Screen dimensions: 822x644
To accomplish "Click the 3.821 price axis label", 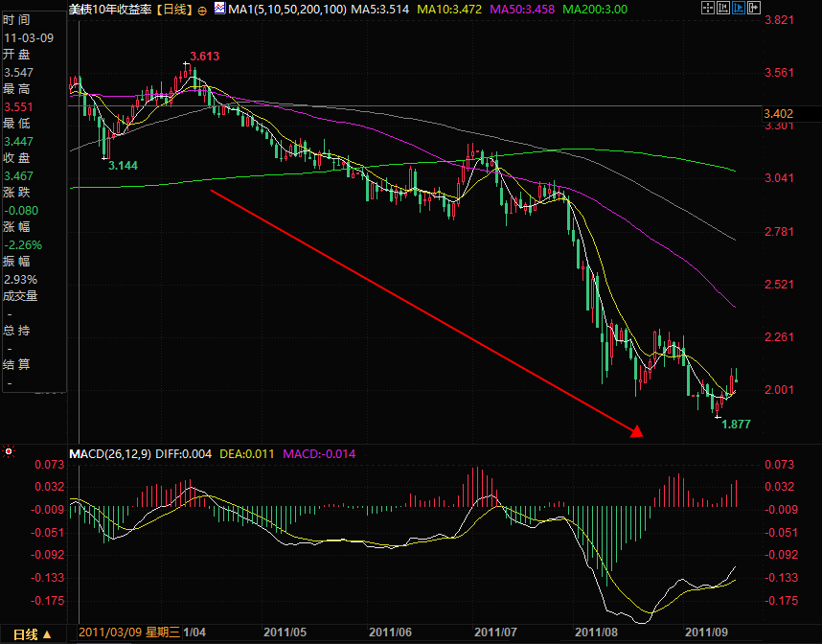I will (780, 20).
